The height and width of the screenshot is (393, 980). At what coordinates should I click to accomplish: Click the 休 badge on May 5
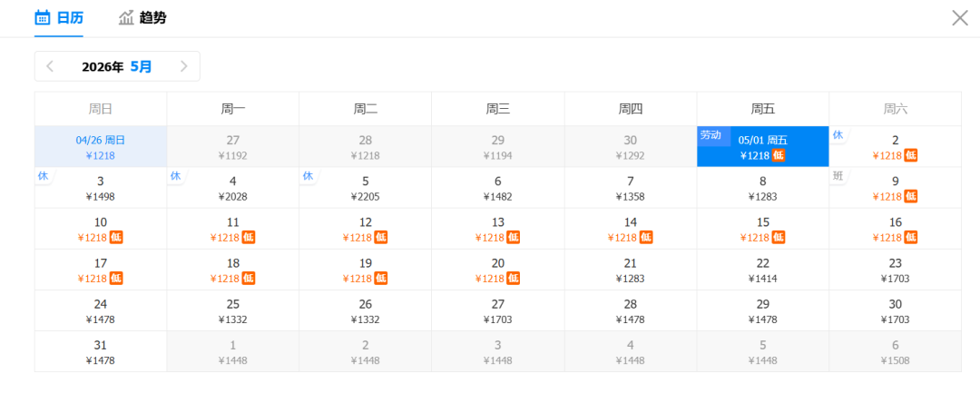(308, 176)
